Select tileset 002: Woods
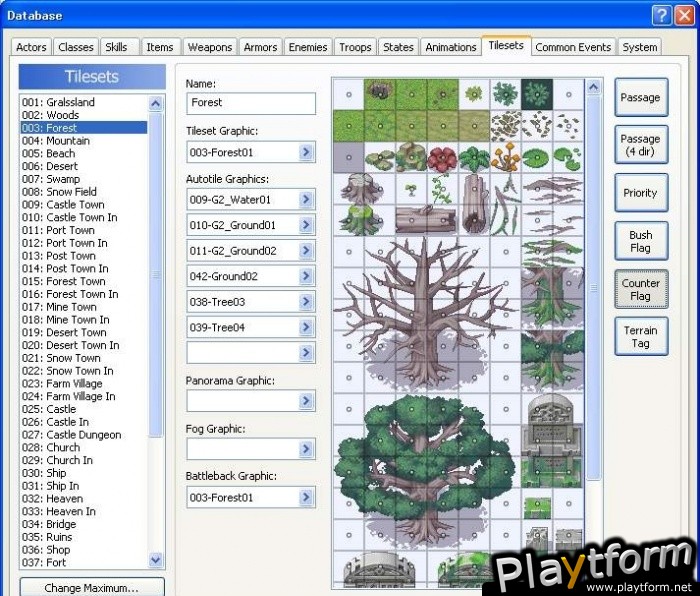The image size is (700, 596). [83, 115]
